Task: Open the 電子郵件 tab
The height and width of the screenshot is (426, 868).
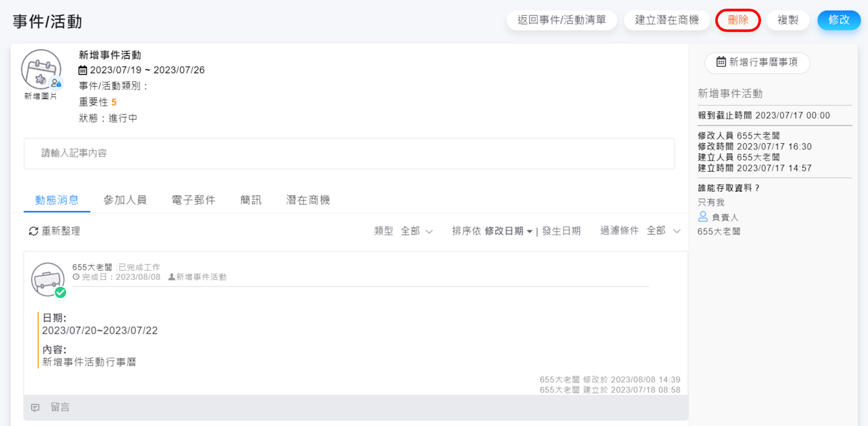Action: 193,200
